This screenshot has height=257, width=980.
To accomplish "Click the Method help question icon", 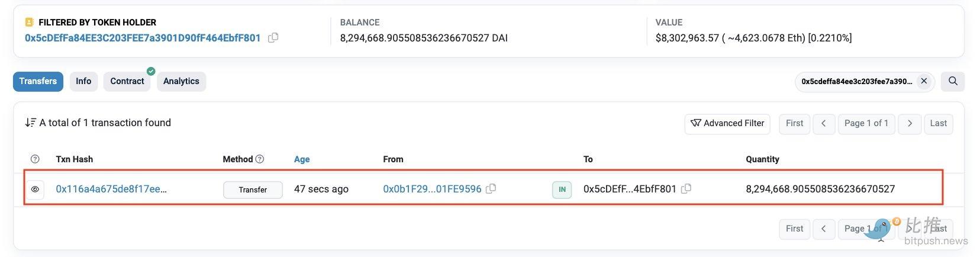I will click(259, 159).
